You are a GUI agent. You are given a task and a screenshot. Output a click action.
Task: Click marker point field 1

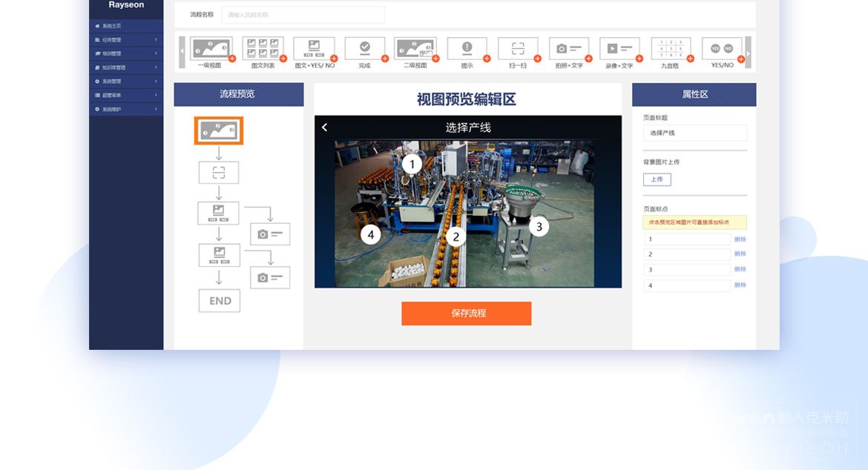687,239
